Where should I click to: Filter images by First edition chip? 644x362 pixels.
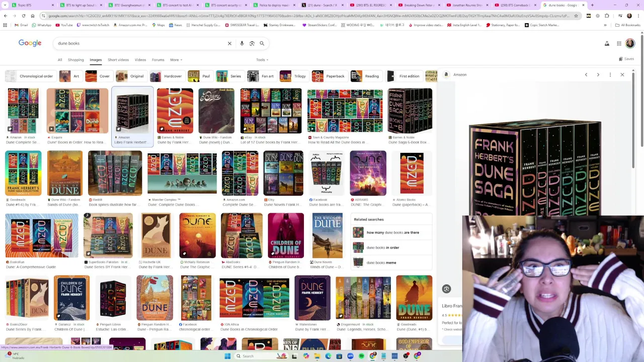404,76
